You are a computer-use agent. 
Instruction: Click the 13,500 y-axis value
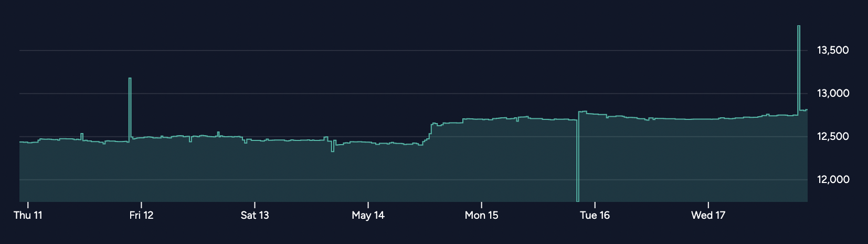tap(833, 50)
